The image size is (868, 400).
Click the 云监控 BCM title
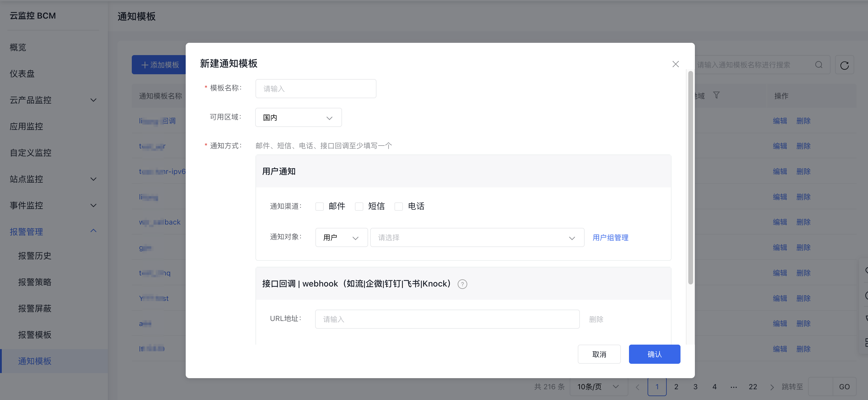pyautogui.click(x=33, y=16)
